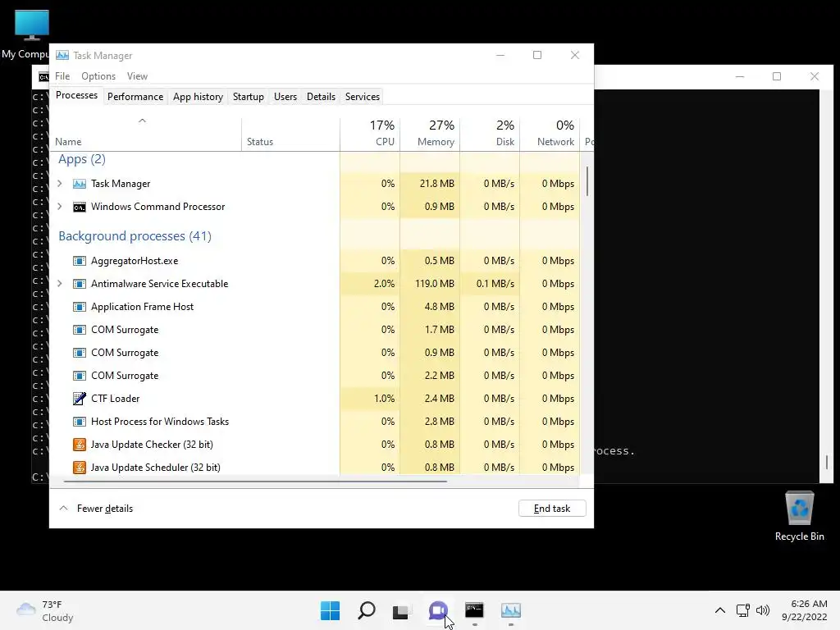840x630 pixels.
Task: Collapse view with Fewer details
Action: point(96,509)
